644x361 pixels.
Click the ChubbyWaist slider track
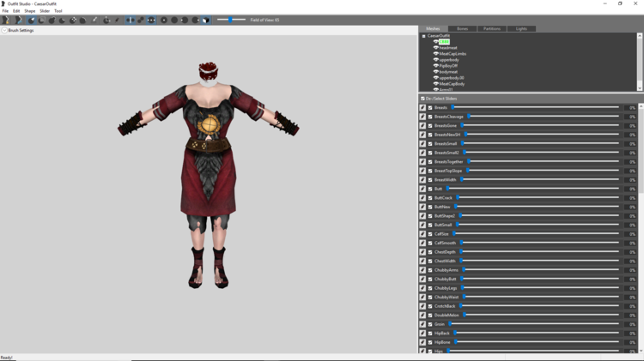pos(541,297)
